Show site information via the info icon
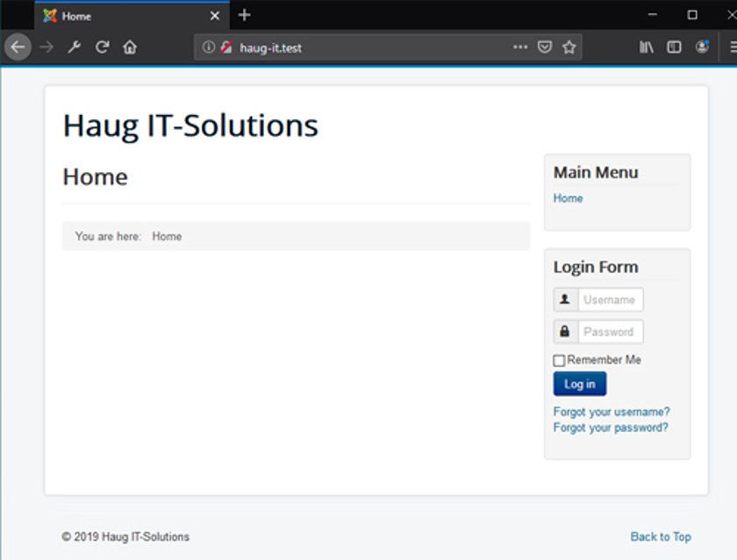Image resolution: width=737 pixels, height=560 pixels. [208, 47]
